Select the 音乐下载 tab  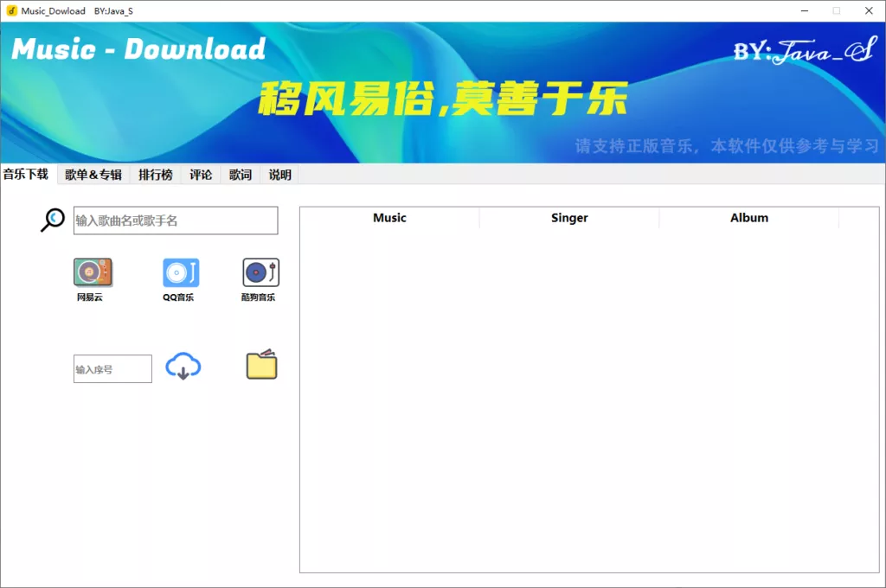(26, 174)
